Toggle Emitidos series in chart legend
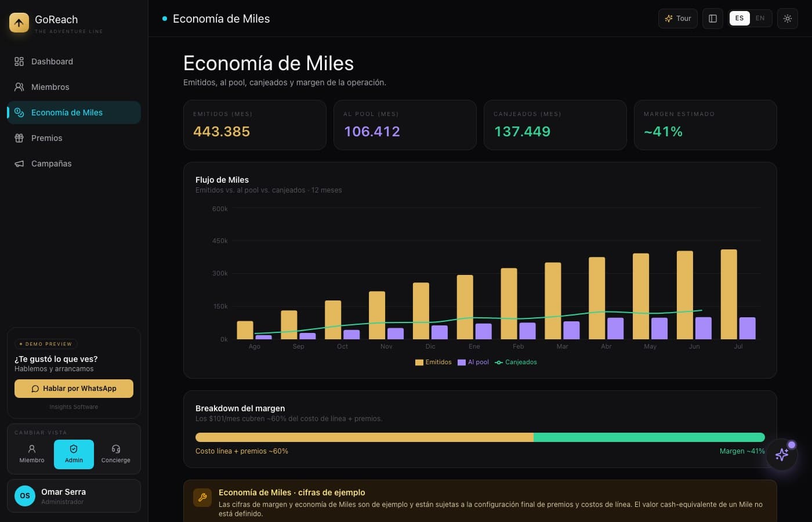The height and width of the screenshot is (522, 812). [x=433, y=362]
